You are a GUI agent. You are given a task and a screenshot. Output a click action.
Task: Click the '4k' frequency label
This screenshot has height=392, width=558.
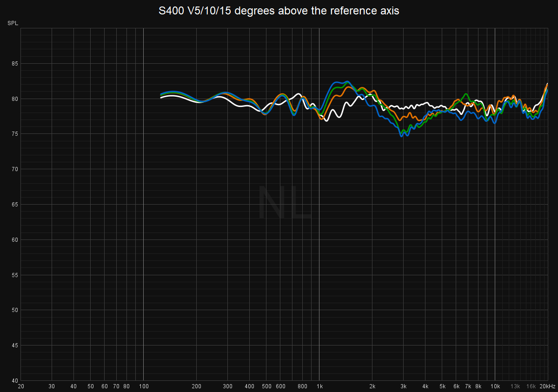pyautogui.click(x=425, y=386)
